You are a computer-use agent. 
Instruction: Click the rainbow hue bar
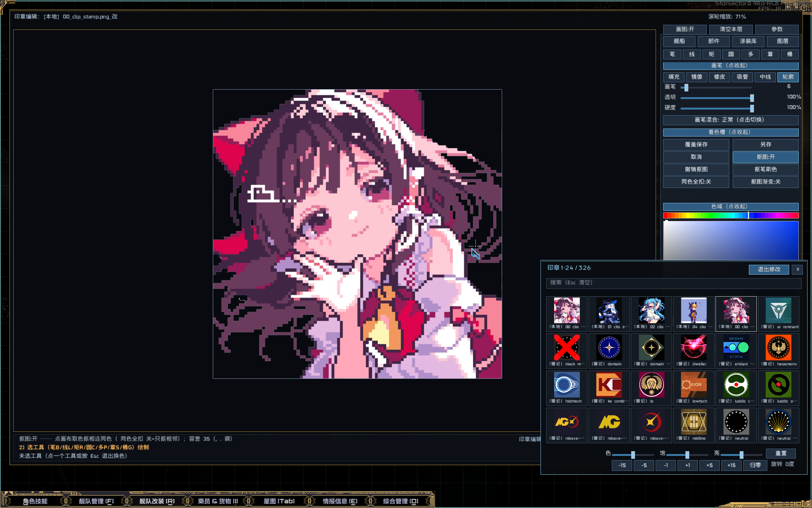pos(731,216)
